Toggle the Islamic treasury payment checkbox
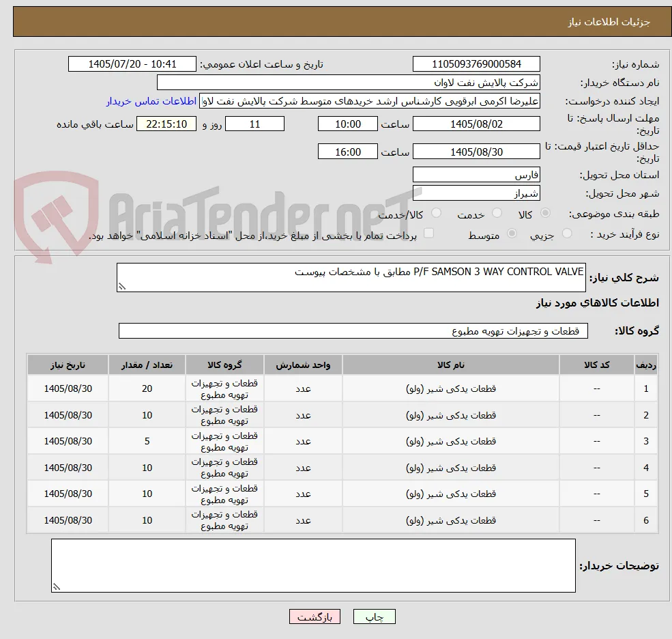Viewport: 672px width, 639px height. pyautogui.click(x=428, y=233)
